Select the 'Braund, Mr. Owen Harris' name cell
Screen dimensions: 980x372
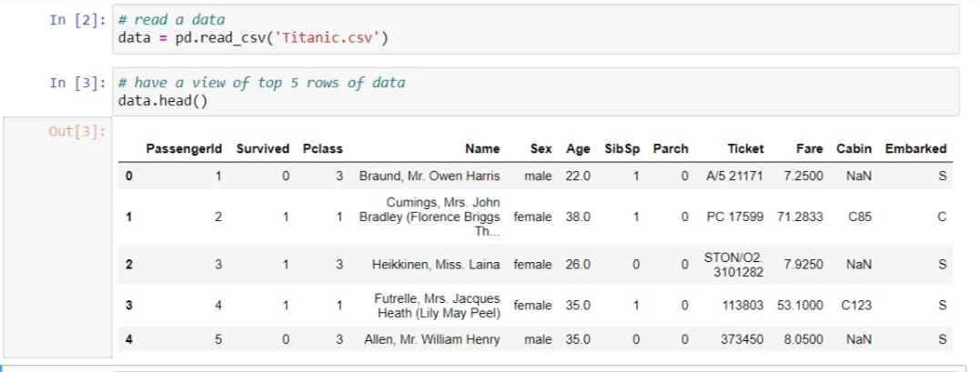click(429, 176)
